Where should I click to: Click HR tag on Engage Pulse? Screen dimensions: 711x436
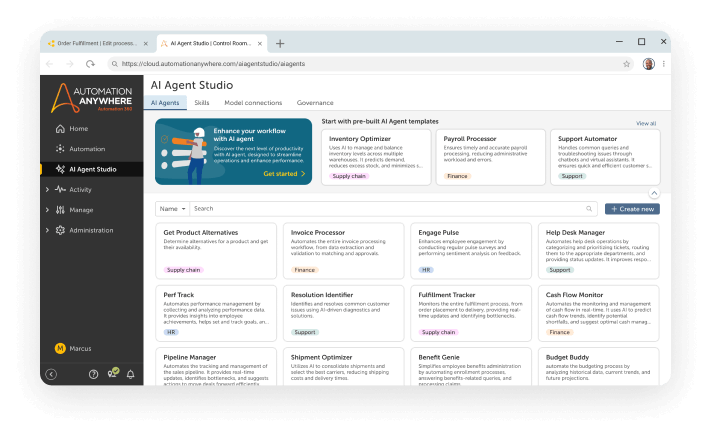click(426, 270)
